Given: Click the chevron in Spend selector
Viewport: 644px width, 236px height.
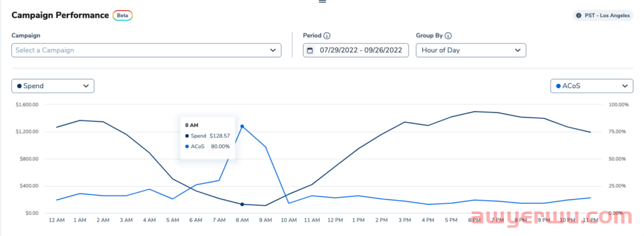Looking at the screenshot, I should click(86, 86).
